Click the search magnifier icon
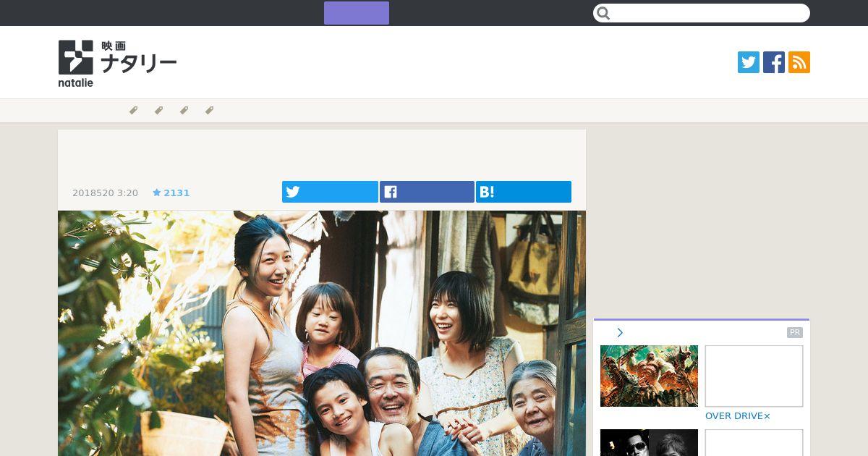The height and width of the screenshot is (456, 868). coord(604,13)
